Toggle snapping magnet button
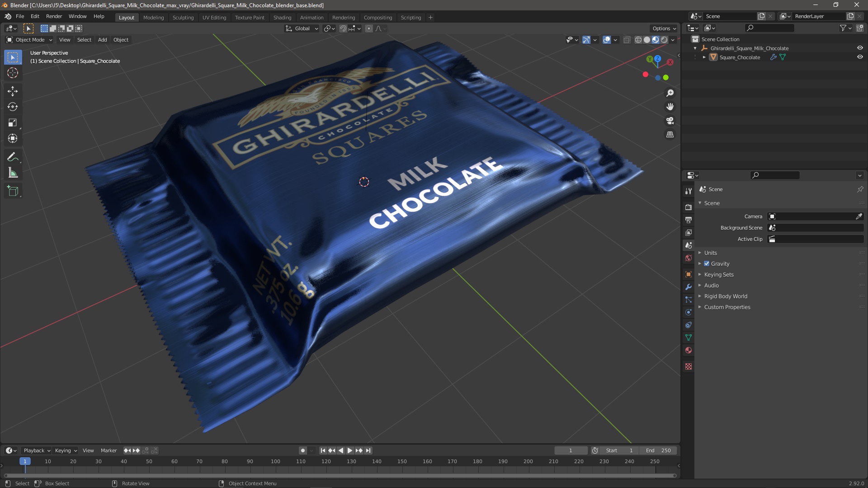The height and width of the screenshot is (488, 868). (343, 28)
